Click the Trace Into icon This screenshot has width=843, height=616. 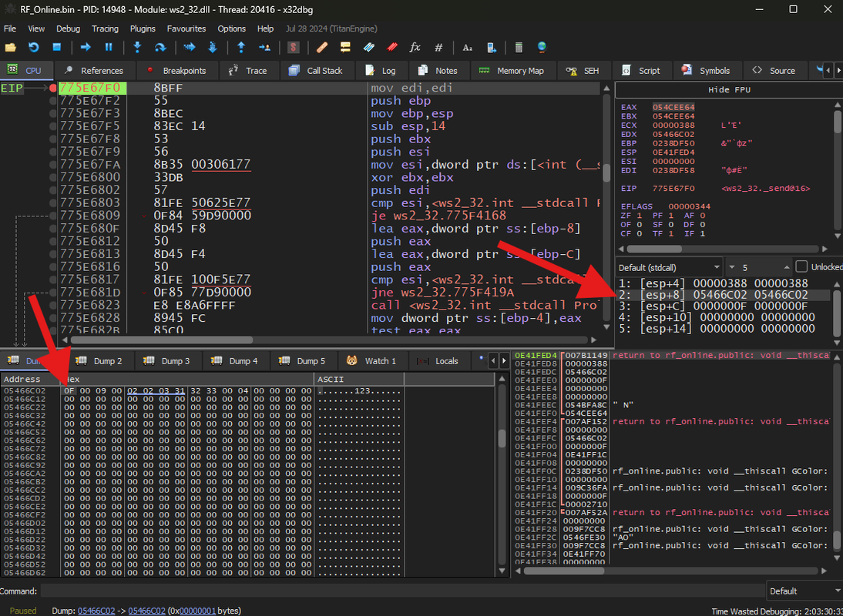click(190, 47)
